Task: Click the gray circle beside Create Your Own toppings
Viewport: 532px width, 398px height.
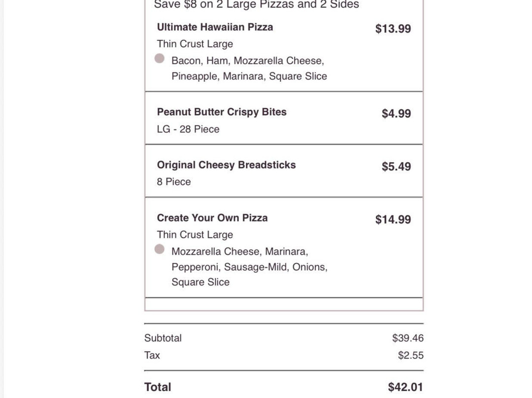Action: pyautogui.click(x=159, y=249)
